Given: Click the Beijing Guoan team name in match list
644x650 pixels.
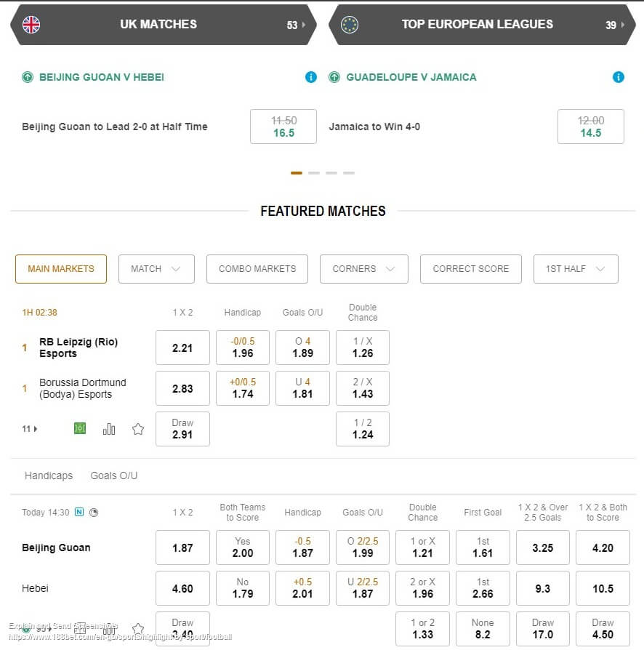Looking at the screenshot, I should tap(56, 547).
